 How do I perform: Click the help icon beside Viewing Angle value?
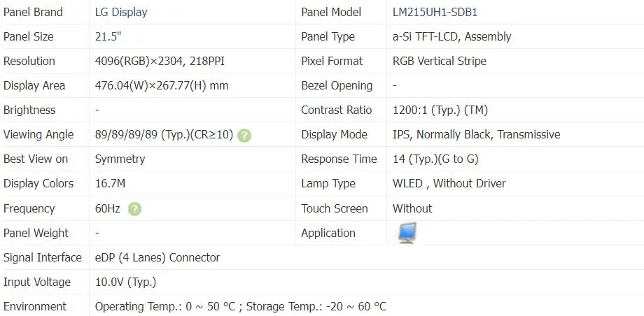click(x=244, y=135)
